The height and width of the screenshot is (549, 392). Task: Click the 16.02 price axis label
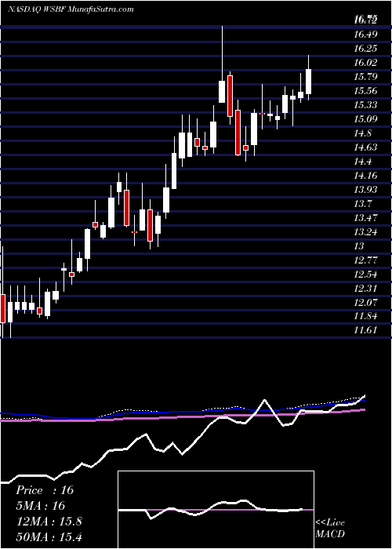click(x=366, y=63)
